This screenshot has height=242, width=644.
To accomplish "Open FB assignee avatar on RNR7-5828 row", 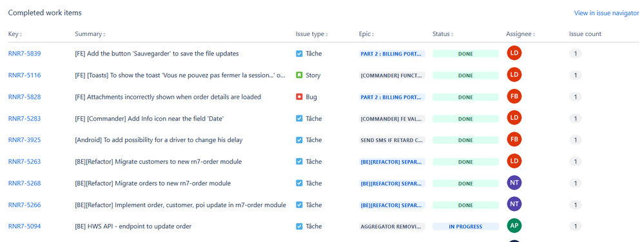I will pyautogui.click(x=514, y=96).
